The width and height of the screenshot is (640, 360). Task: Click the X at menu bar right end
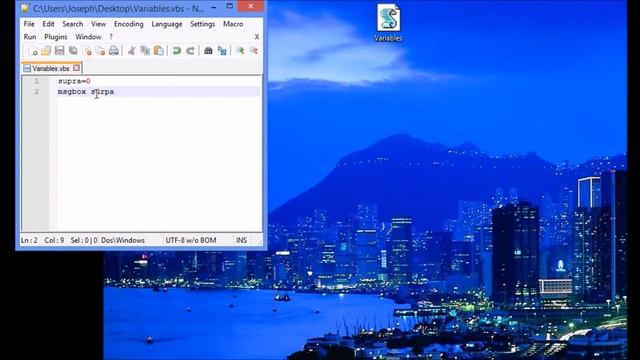click(x=257, y=37)
